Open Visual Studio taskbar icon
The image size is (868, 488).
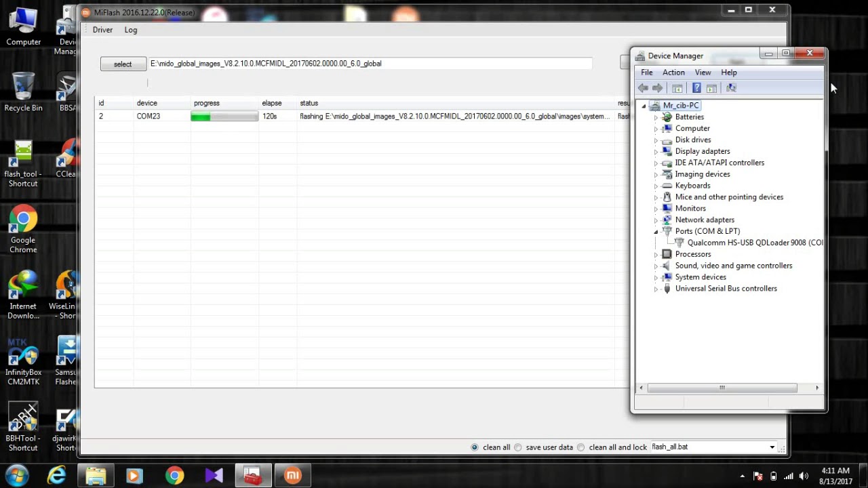tap(214, 476)
